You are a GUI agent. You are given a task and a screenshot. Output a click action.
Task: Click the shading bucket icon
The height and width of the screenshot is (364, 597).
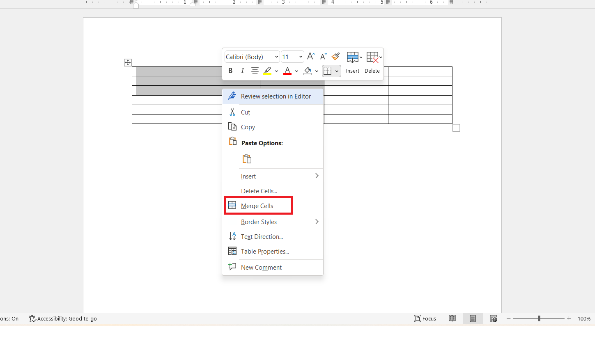[307, 71]
